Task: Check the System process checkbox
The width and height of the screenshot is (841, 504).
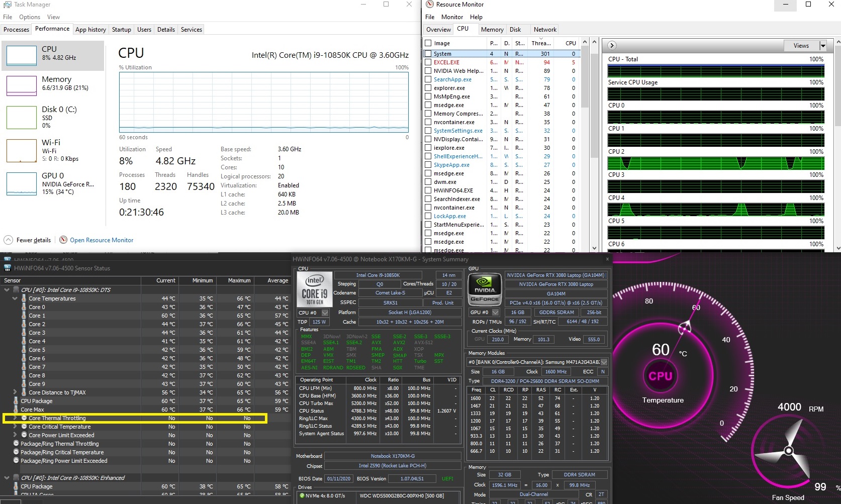Action: [x=428, y=54]
